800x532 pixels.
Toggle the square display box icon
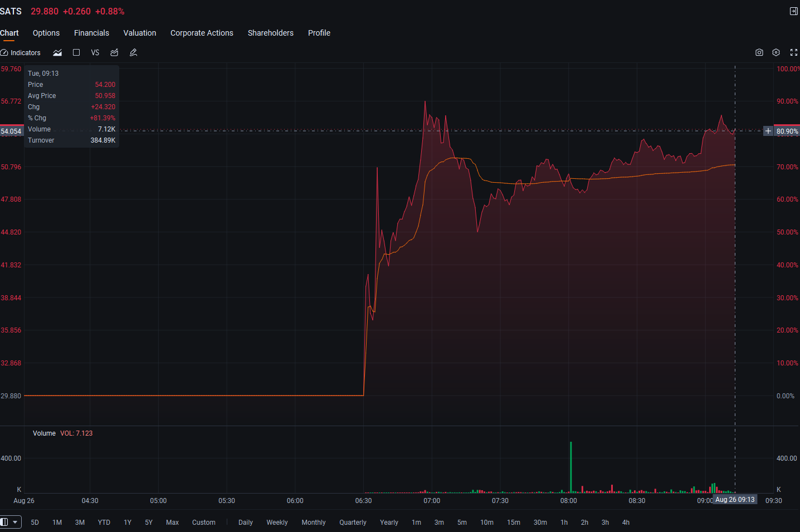[76, 52]
